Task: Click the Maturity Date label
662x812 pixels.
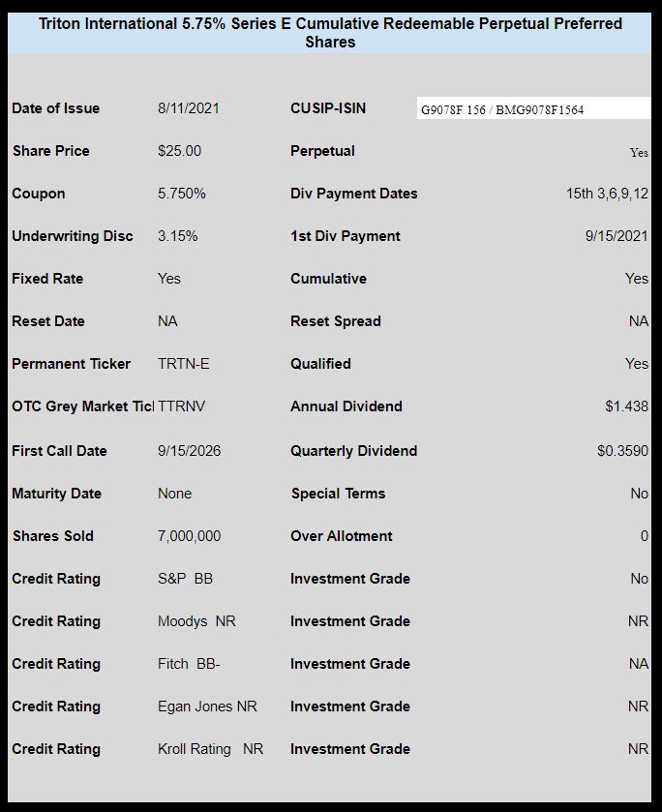Action: tap(56, 494)
